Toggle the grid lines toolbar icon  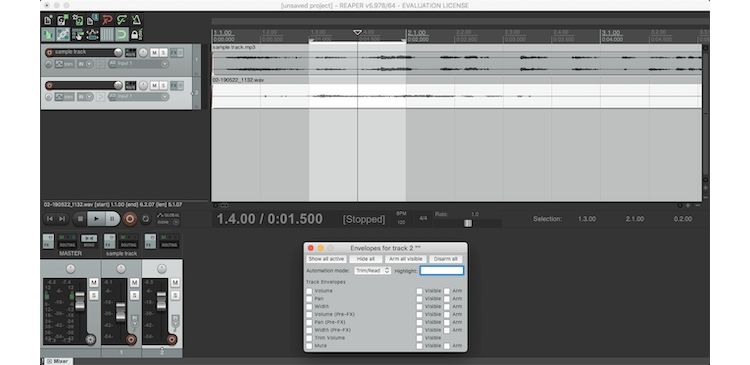(108, 34)
